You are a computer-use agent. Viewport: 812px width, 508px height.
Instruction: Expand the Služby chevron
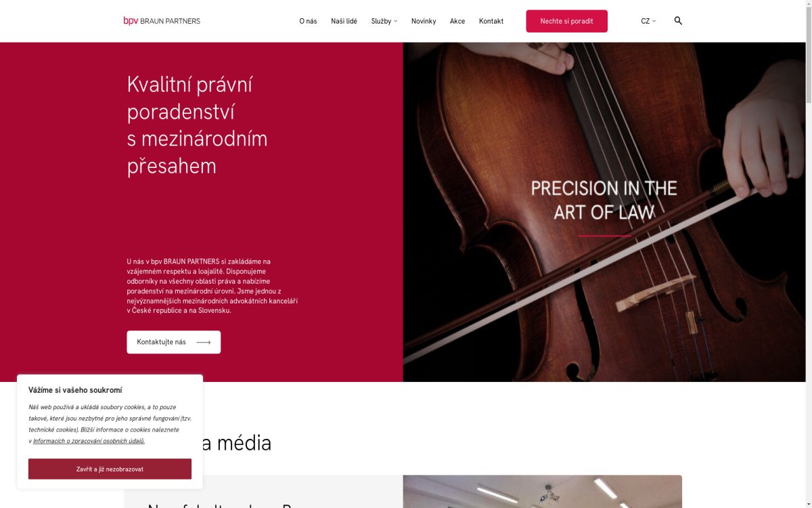(396, 21)
